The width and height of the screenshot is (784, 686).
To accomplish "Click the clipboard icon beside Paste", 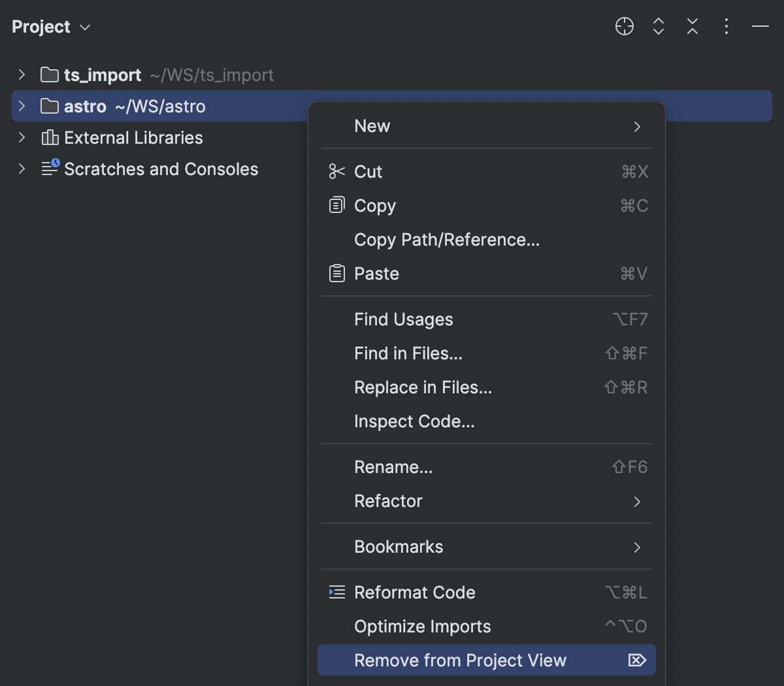I will point(336,273).
